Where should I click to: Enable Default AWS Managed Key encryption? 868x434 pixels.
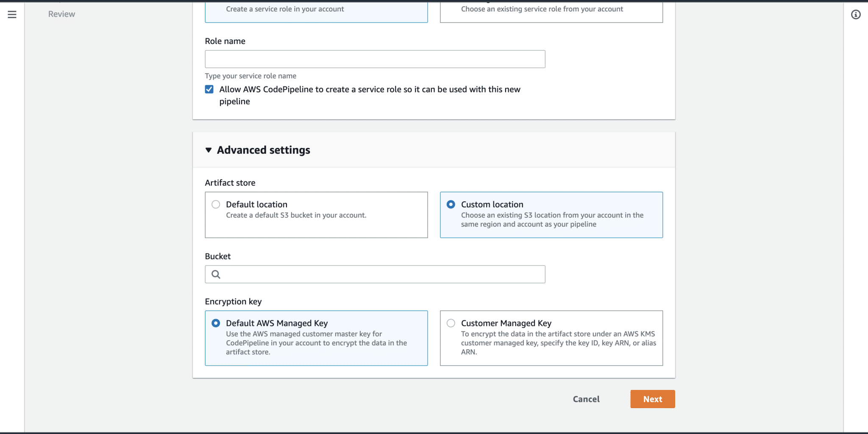tap(216, 323)
